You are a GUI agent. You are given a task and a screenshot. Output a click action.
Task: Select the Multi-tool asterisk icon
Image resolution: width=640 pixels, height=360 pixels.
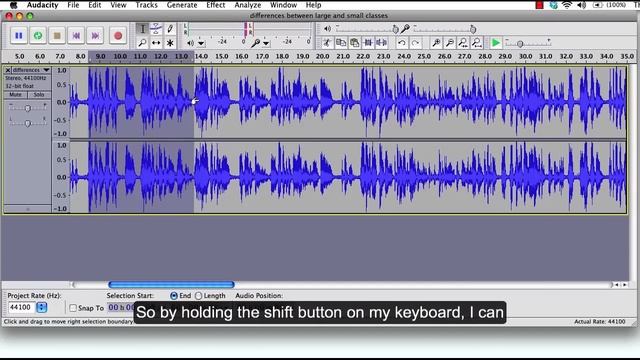[x=170, y=42]
